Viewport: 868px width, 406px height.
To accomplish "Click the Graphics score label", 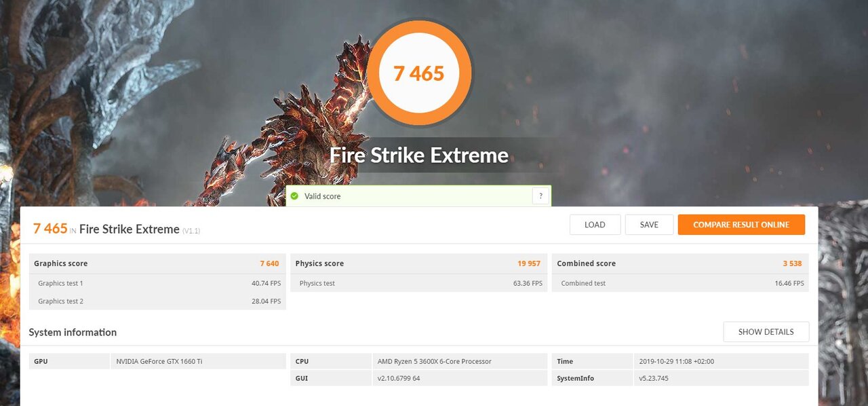I will pos(60,263).
